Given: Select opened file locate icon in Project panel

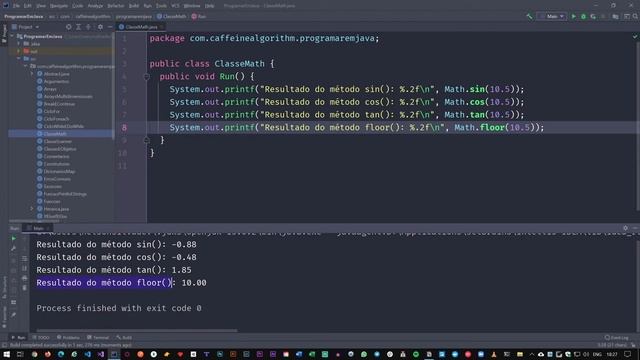Looking at the screenshot, I should [69, 27].
